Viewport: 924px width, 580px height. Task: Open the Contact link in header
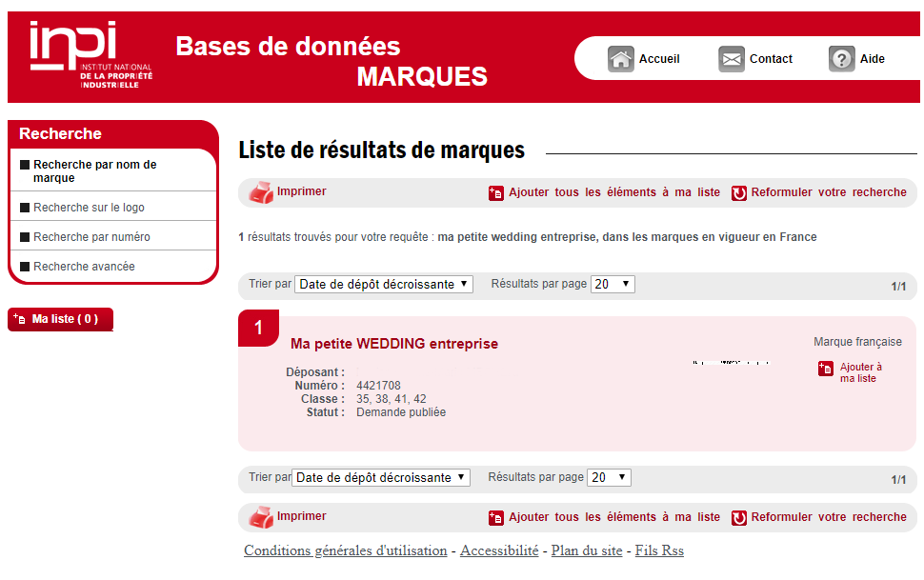point(771,59)
